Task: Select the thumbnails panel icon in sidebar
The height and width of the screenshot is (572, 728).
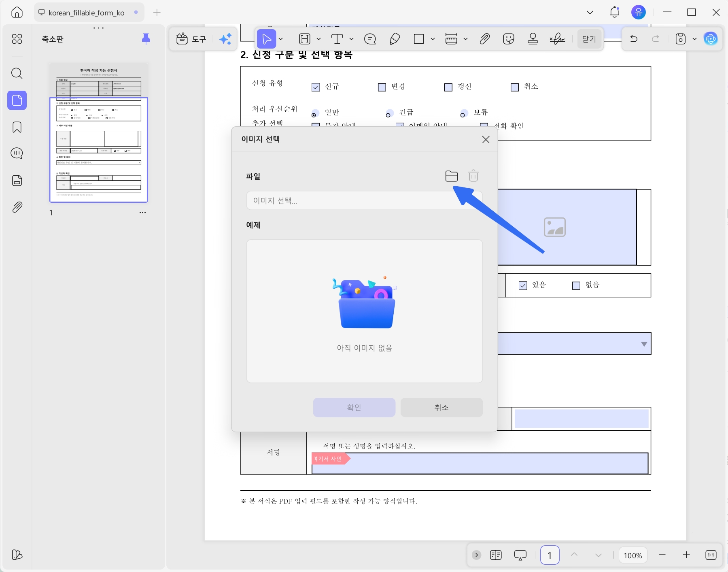Action: point(17,100)
